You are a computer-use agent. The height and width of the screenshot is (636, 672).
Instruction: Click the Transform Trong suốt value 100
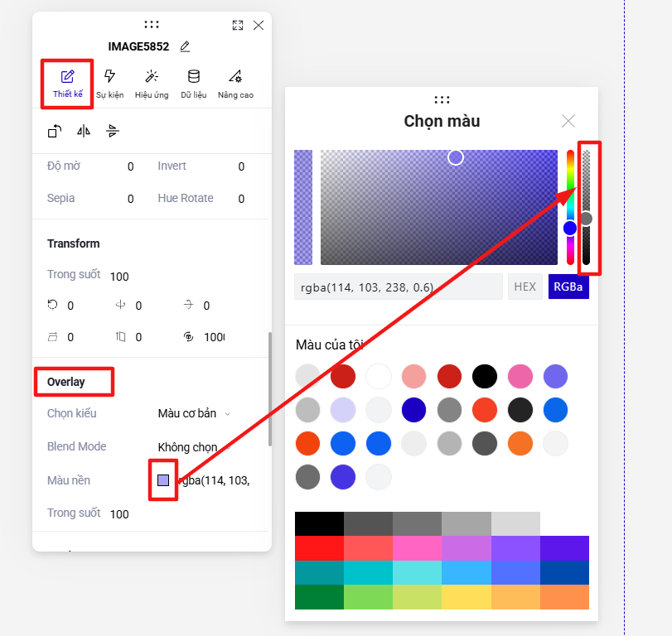(119, 277)
